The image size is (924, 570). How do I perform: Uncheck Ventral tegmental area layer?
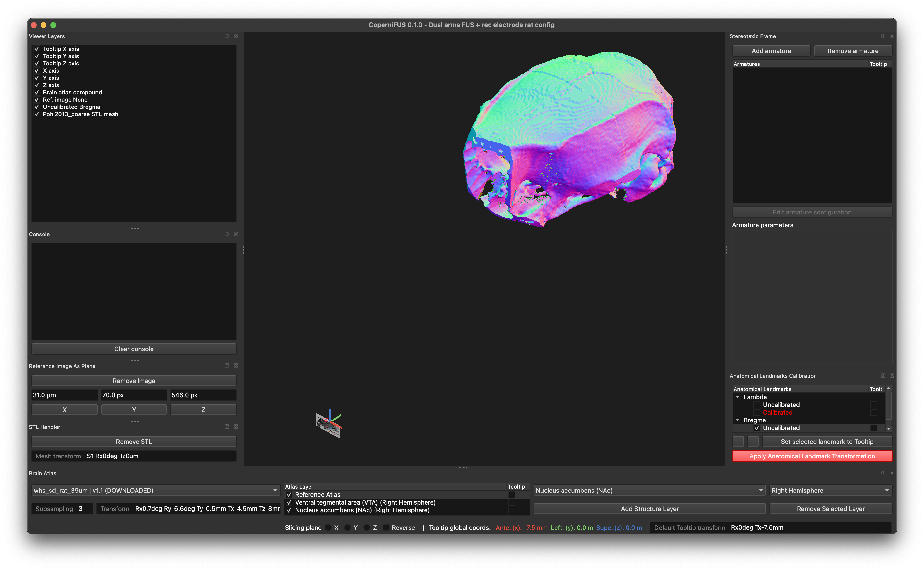pyautogui.click(x=289, y=503)
